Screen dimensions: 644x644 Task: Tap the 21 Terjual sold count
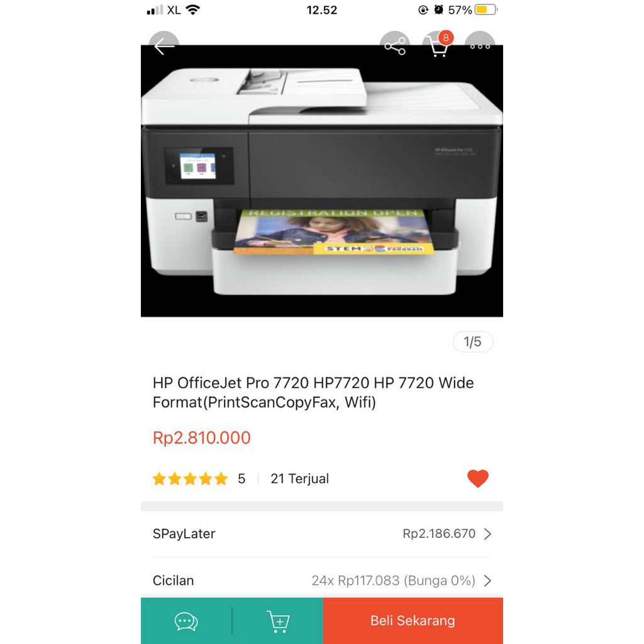299,479
